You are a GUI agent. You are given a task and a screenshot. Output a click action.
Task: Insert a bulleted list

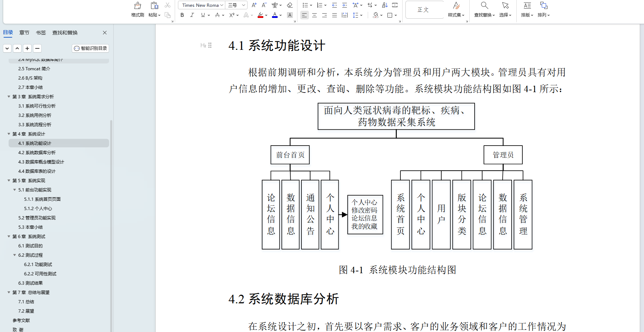click(x=305, y=5)
